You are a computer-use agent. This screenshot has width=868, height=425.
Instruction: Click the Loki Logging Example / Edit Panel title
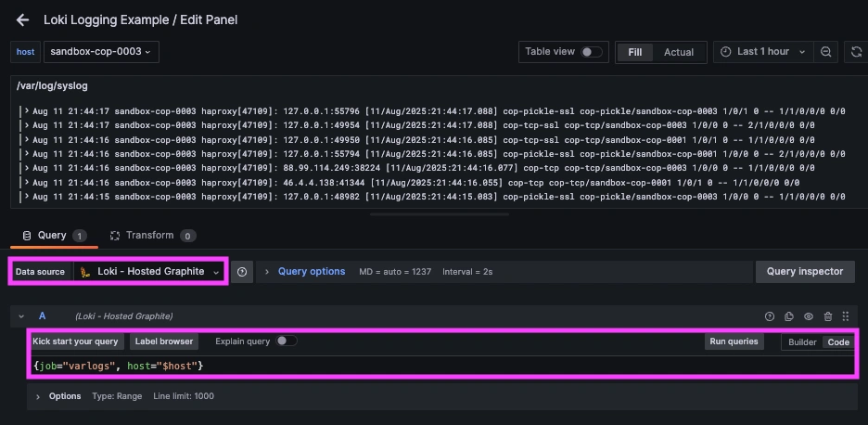[141, 19]
